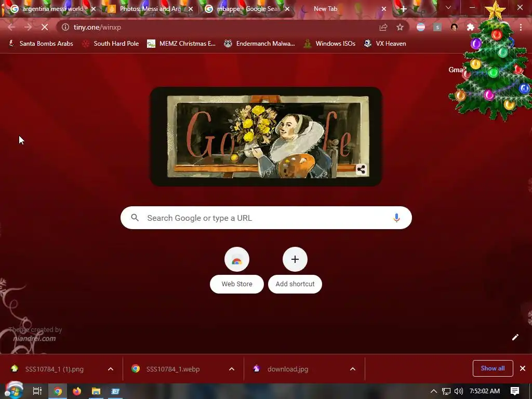Go forward to the next page
532x399 pixels.
[28, 27]
